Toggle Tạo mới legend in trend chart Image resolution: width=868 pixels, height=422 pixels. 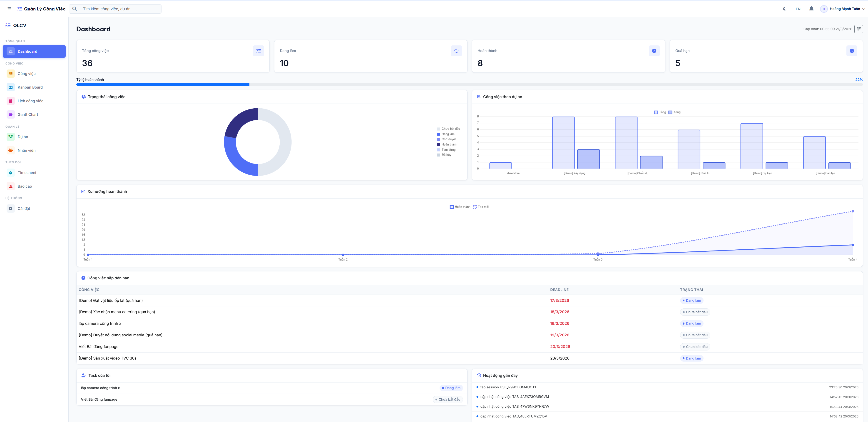click(481, 207)
